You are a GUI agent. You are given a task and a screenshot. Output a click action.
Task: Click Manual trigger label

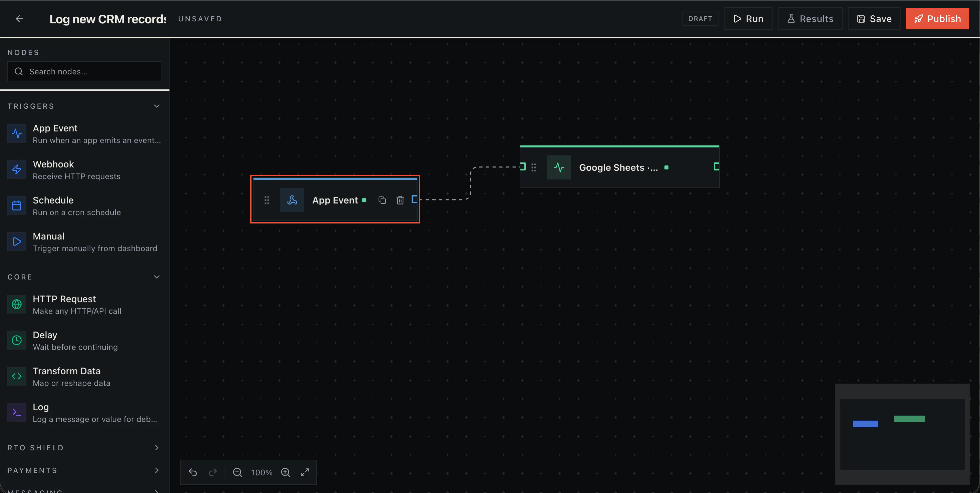point(49,236)
